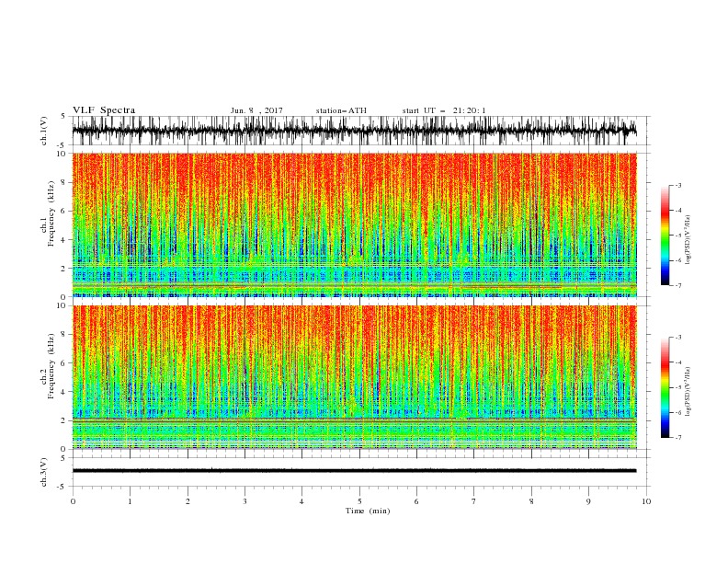Click the 'ch.3(V)' axis label
The image size is (728, 563).
point(44,472)
